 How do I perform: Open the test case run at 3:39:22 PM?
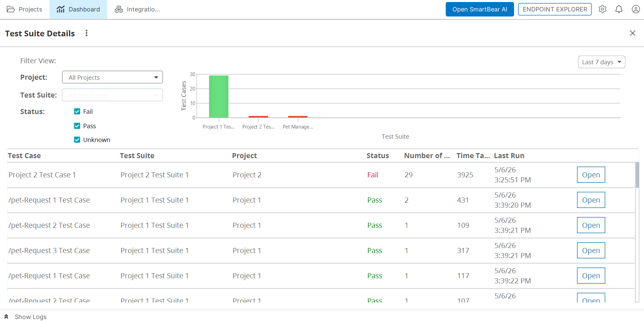pyautogui.click(x=591, y=276)
